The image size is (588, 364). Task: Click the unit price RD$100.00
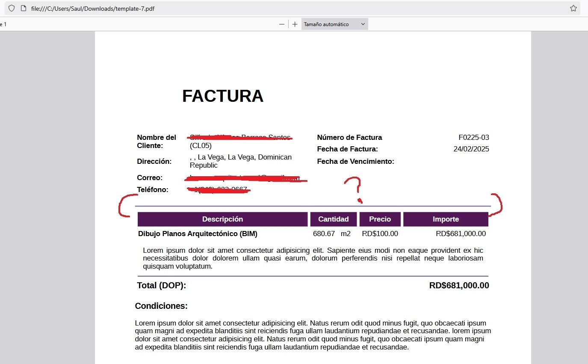[x=380, y=234]
